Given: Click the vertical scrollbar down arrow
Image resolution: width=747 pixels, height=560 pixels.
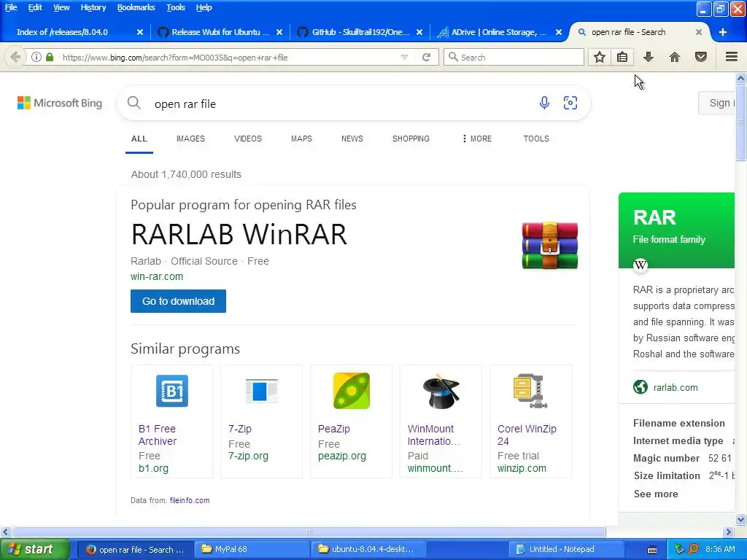Looking at the screenshot, I should click(x=741, y=519).
